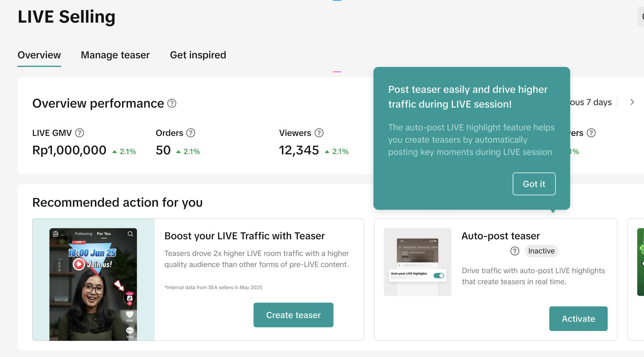Click help icon next to Inactive badge
Viewport: 644px width, 357px height.
pyautogui.click(x=515, y=251)
